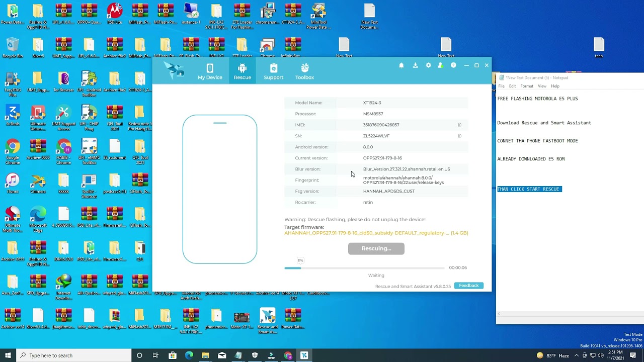Viewport: 644px width, 362px height.
Task: Click the Feedback button
Action: (468, 286)
